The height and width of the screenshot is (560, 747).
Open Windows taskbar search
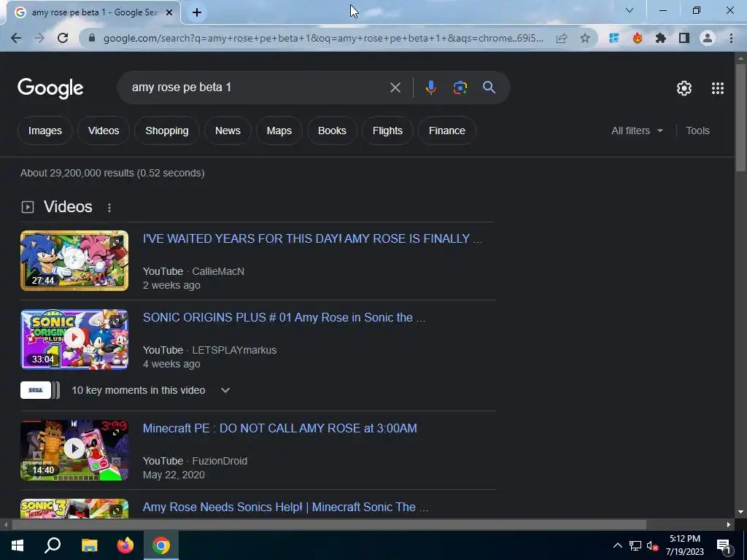click(53, 545)
